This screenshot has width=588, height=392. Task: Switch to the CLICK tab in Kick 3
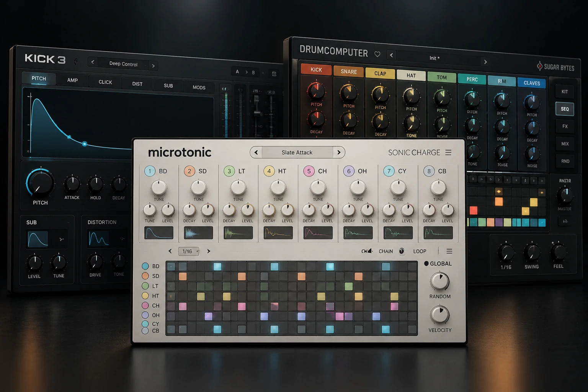click(105, 82)
